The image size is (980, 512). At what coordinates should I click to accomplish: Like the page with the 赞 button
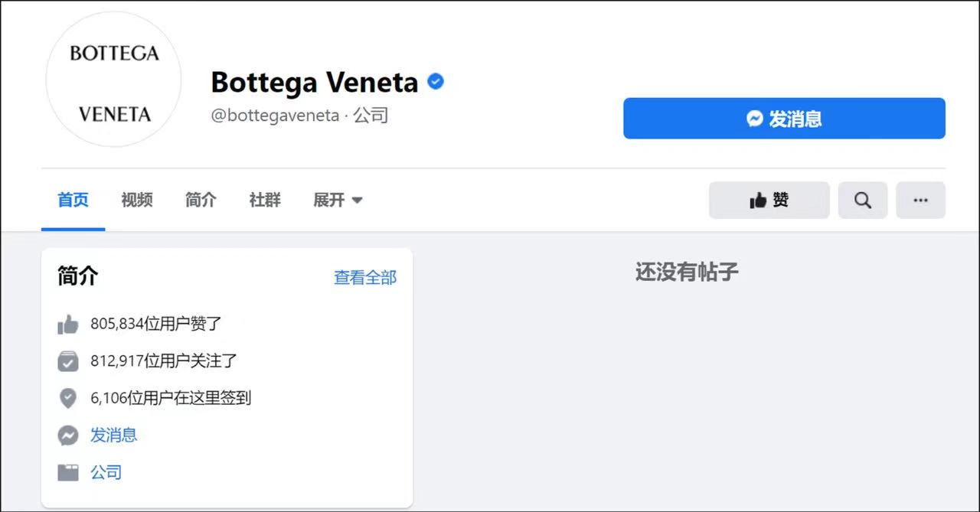tap(769, 201)
